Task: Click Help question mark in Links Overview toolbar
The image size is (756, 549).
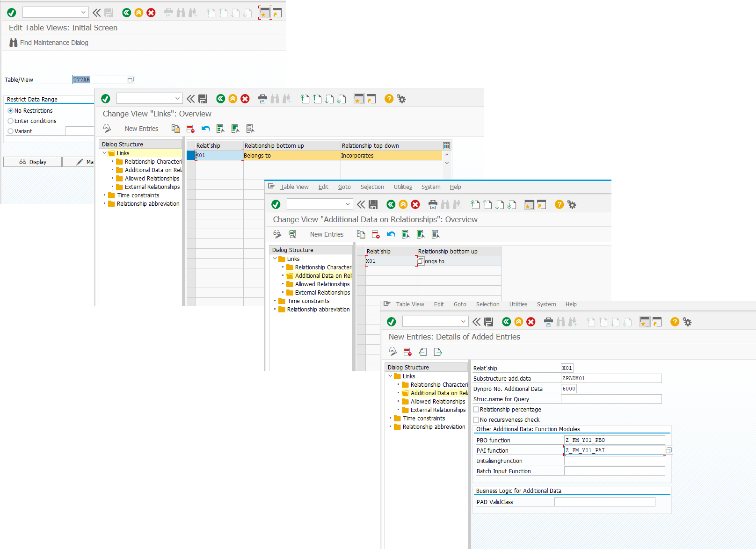Action: 389,99
